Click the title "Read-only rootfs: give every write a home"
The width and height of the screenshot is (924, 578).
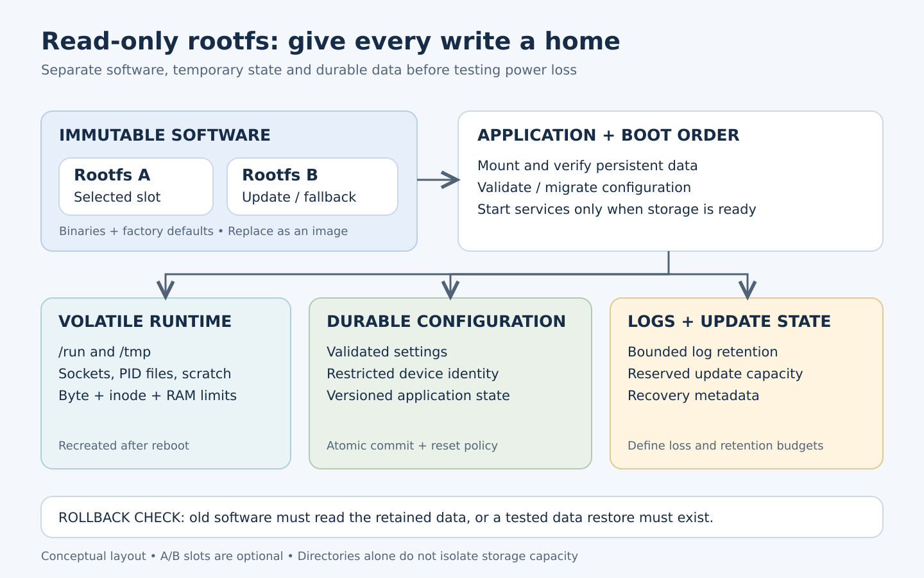coord(330,41)
